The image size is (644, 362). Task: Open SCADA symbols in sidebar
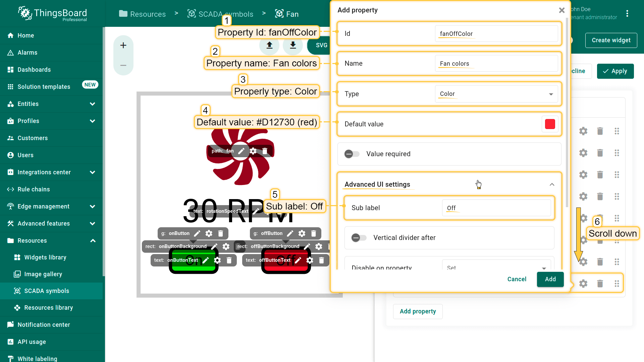pos(47,291)
